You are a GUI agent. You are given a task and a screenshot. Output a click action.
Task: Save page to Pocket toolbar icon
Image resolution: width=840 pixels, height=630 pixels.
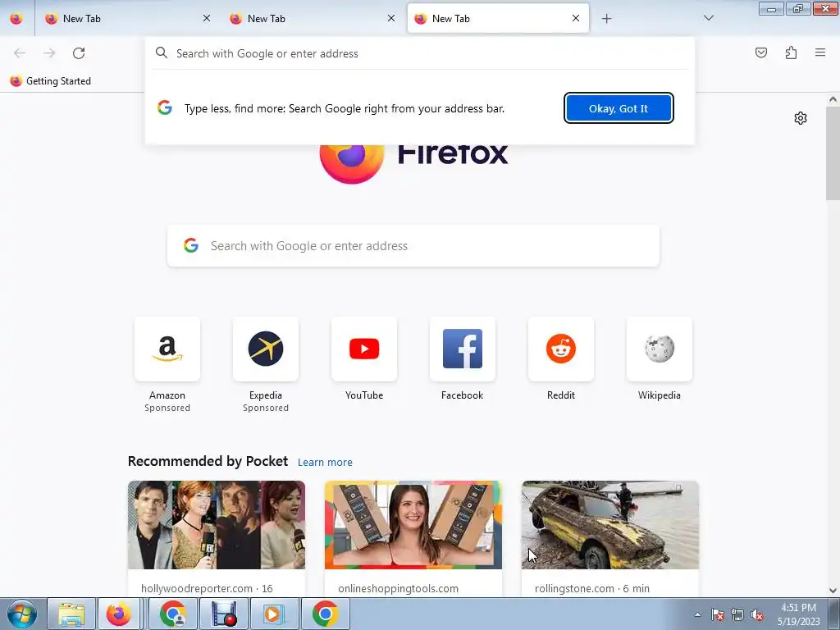(x=761, y=52)
